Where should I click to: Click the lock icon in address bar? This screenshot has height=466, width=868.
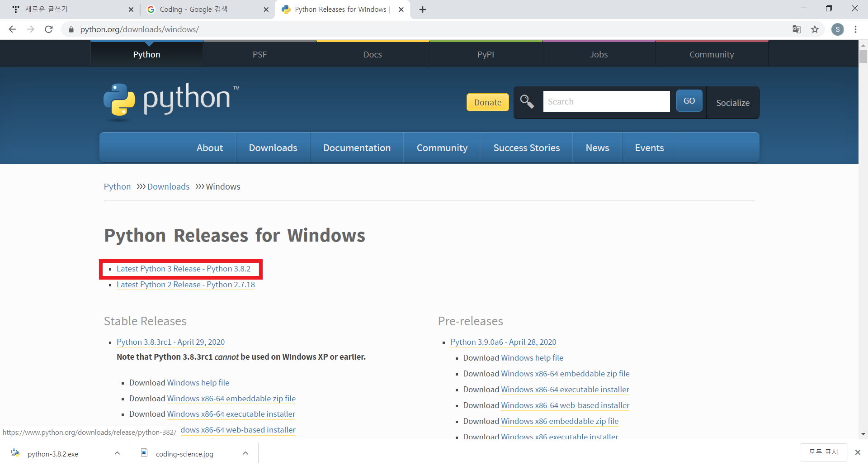71,29
